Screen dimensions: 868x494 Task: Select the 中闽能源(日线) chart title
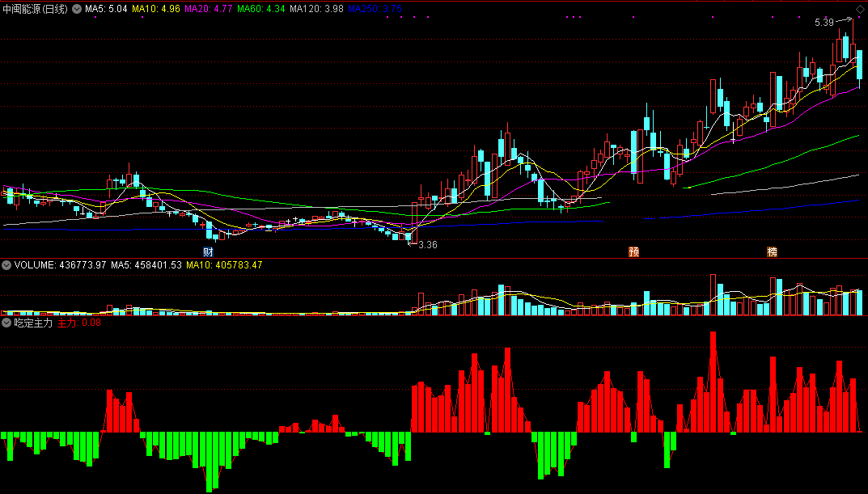click(36, 9)
